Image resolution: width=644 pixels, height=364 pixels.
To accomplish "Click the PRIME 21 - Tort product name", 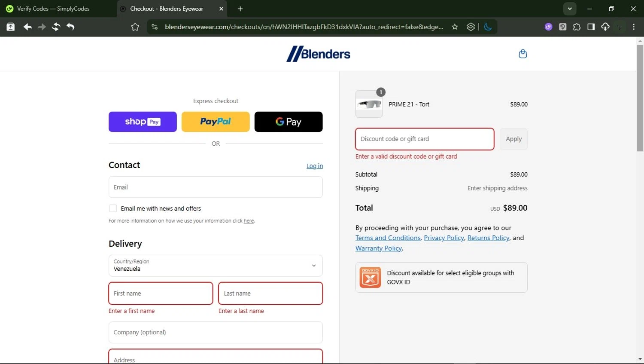I will tap(409, 104).
